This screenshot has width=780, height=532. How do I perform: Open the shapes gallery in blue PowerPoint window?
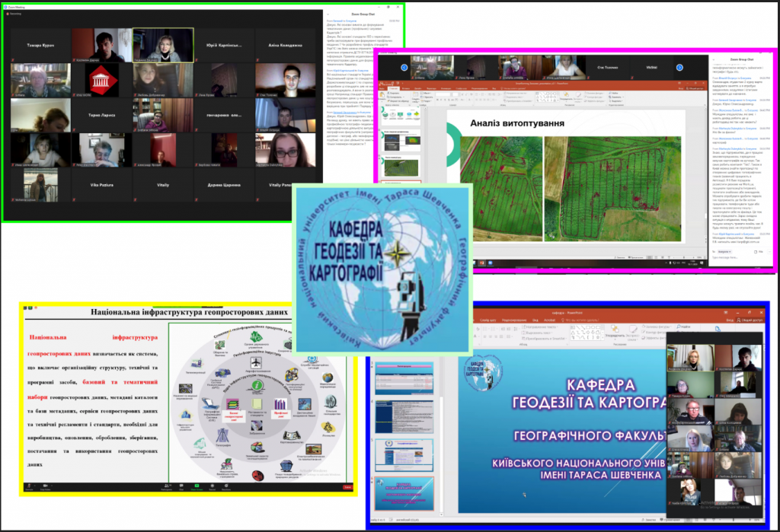(586, 332)
